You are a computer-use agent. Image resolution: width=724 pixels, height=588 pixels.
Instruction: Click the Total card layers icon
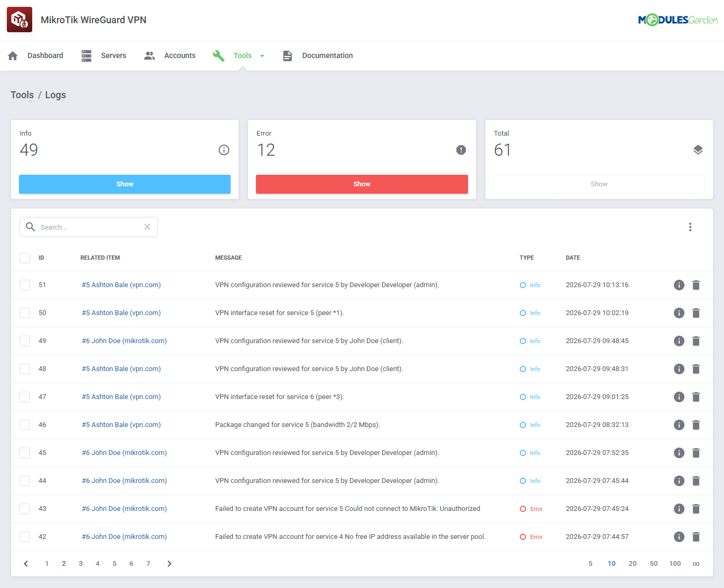point(698,150)
